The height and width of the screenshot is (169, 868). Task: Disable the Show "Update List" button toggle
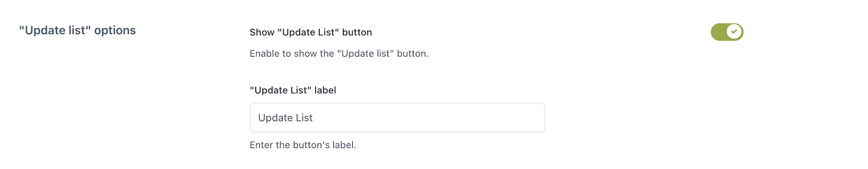727,32
